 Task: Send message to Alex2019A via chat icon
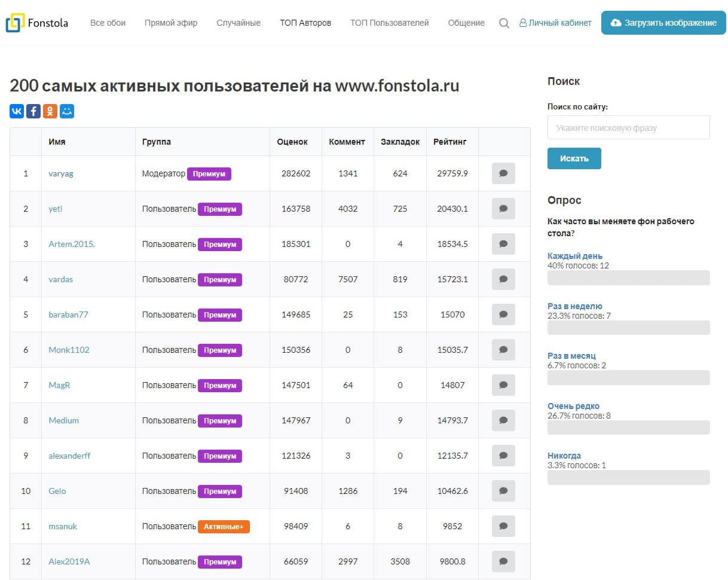[503, 561]
